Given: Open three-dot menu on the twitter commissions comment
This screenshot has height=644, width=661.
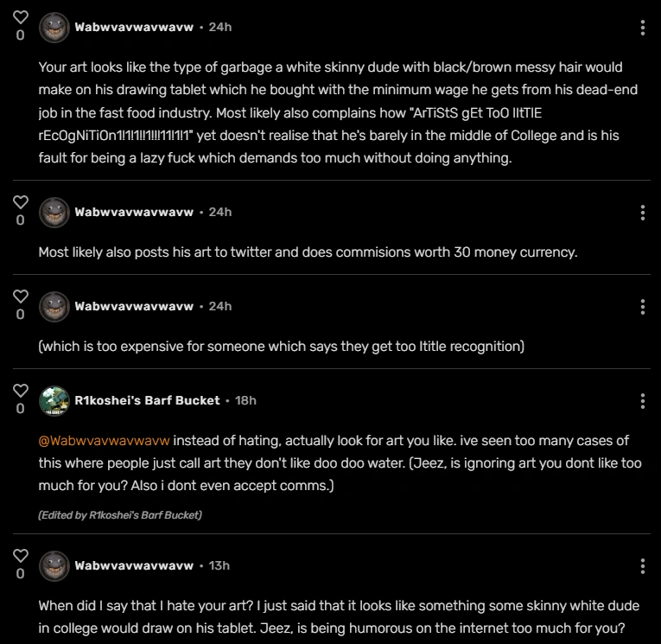Looking at the screenshot, I should click(x=643, y=213).
